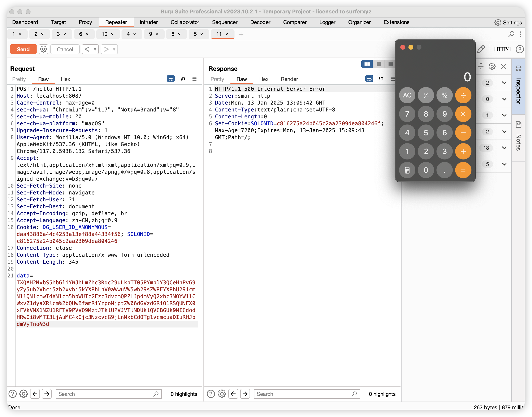Switch request view to Pretty
This screenshot has height=417, width=532.
tap(19, 79)
